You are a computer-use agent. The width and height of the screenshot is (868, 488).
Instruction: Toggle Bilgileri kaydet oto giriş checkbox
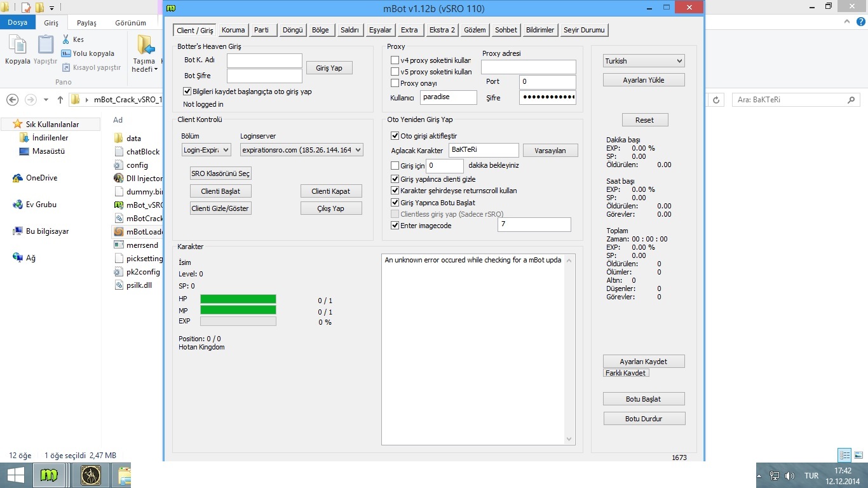[187, 91]
